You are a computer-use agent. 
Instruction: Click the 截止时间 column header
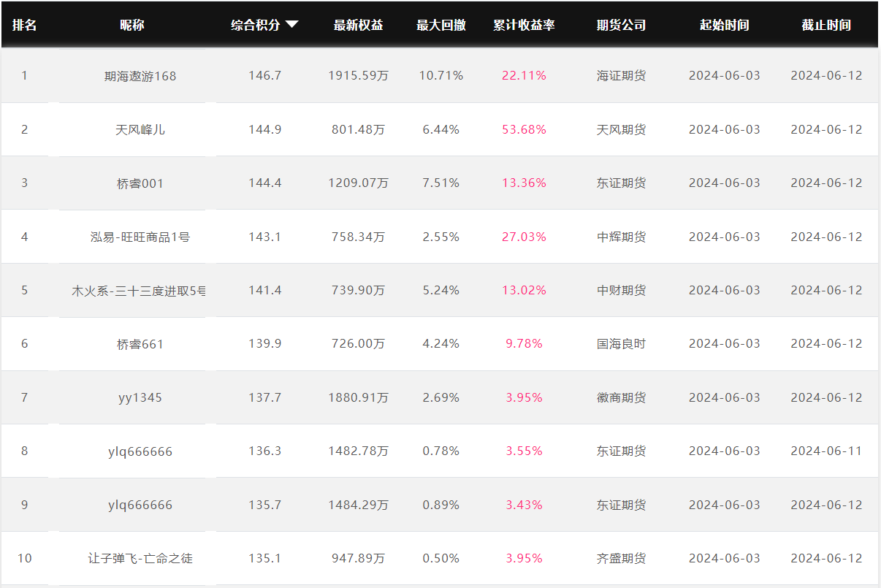coord(826,25)
